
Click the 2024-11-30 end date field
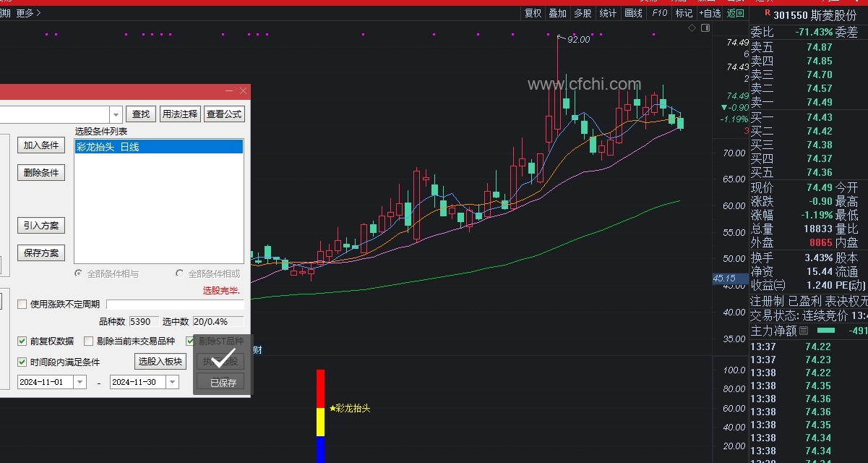click(x=137, y=382)
